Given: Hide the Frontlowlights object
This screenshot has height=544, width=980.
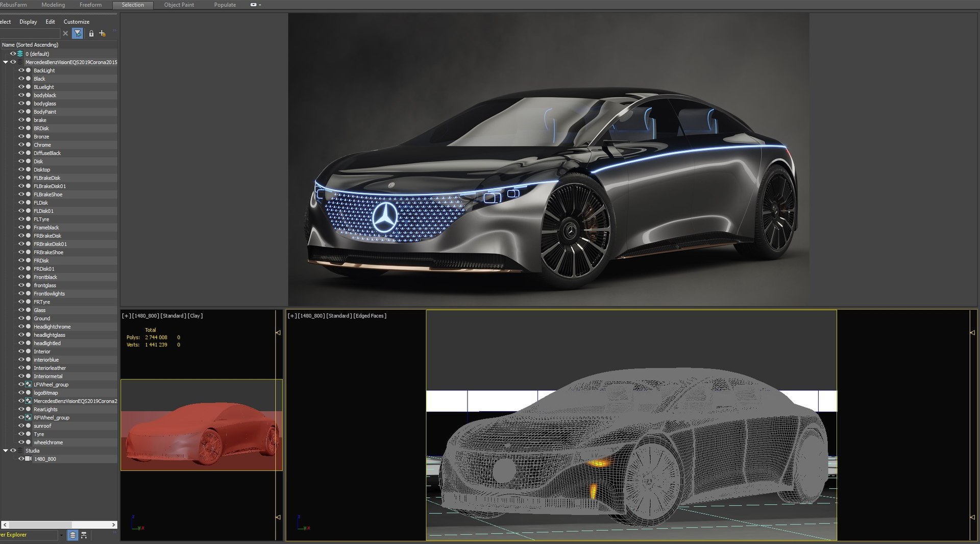Looking at the screenshot, I should pos(21,294).
